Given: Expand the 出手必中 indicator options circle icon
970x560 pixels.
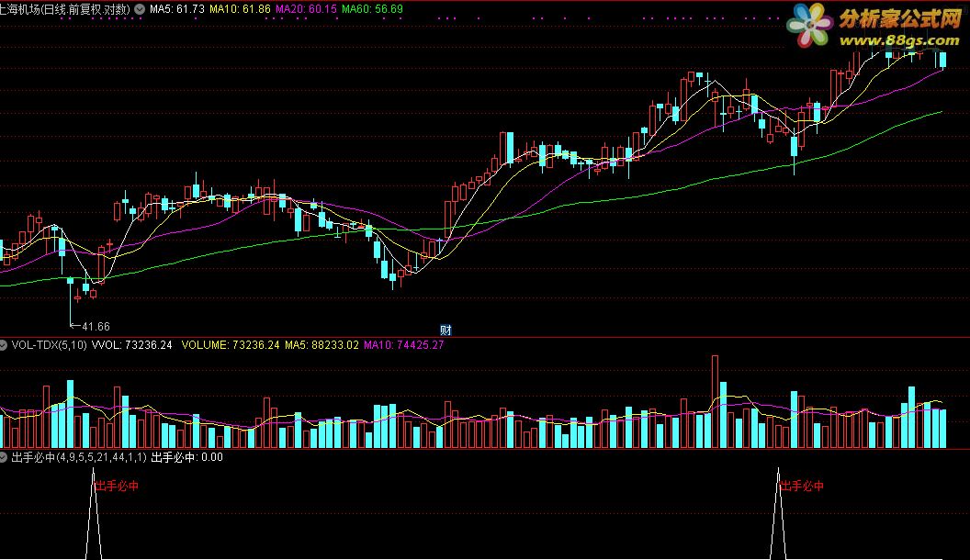Looking at the screenshot, I should pyautogui.click(x=3, y=457).
